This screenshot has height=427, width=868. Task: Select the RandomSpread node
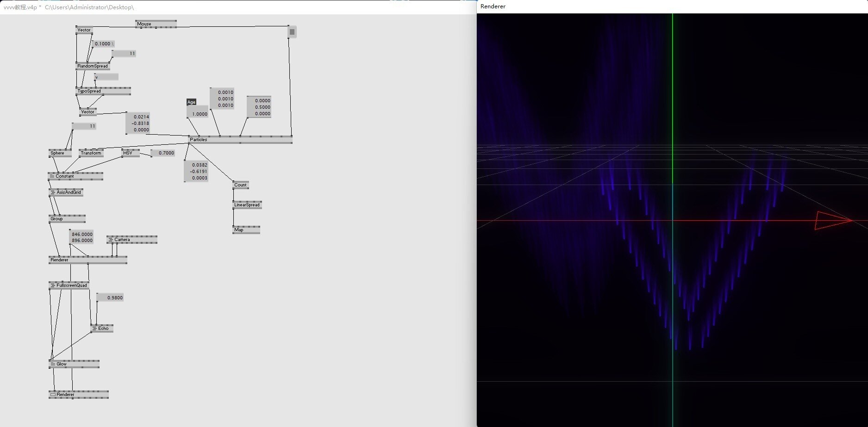(93, 66)
